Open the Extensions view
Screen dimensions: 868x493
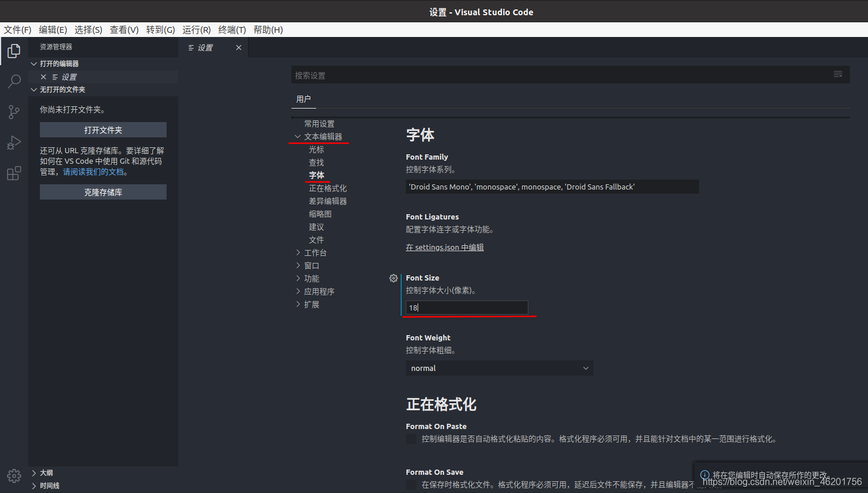[14, 173]
